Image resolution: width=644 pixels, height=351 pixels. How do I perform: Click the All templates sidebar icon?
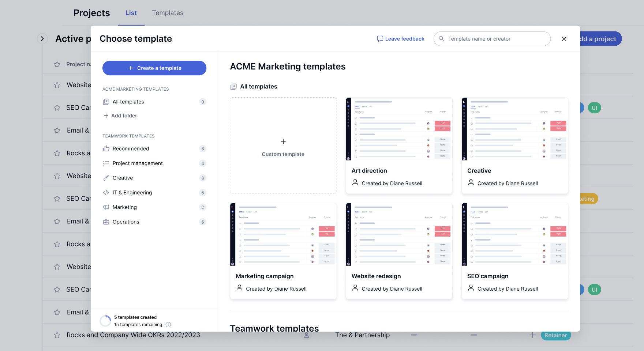(x=106, y=102)
